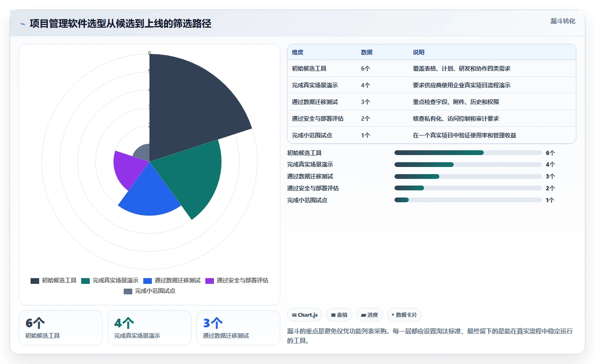Toggle legend swatch for 通过安全与部署评估

[x=210, y=281]
